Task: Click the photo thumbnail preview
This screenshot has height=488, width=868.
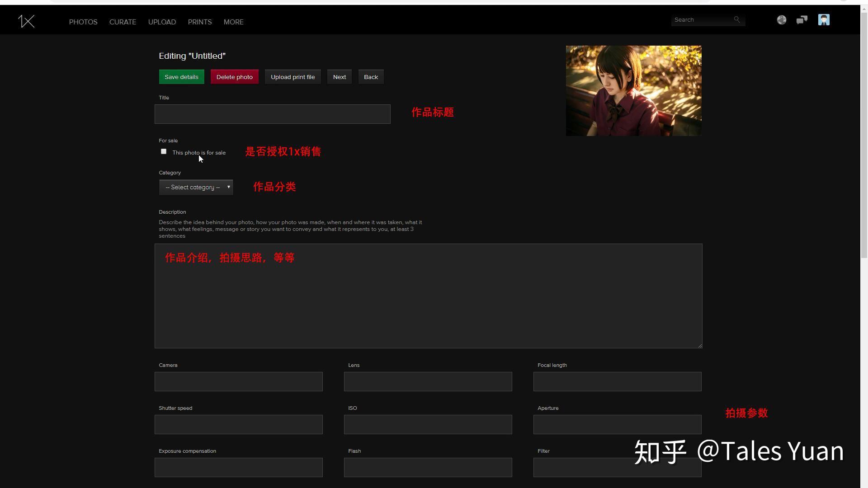Action: [x=633, y=90]
